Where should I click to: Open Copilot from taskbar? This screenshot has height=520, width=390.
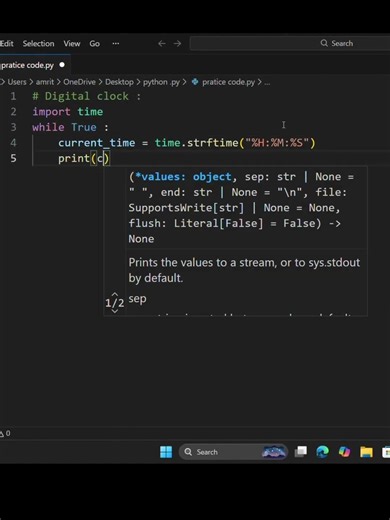(344, 452)
